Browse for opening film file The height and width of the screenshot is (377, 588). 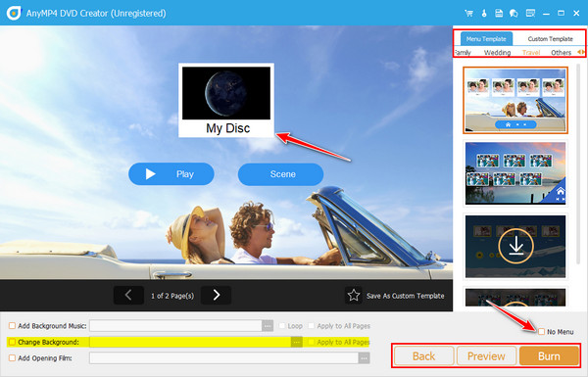[364, 358]
